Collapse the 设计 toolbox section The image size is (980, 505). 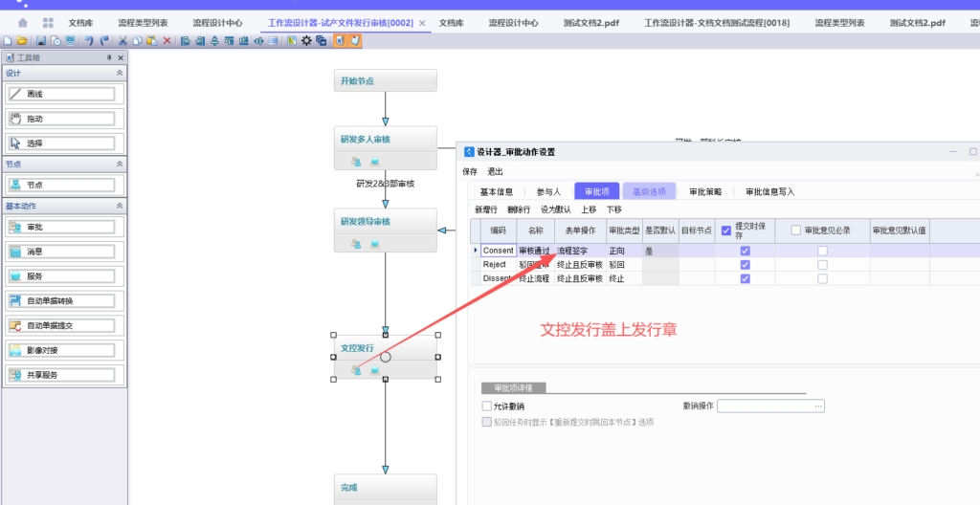tap(120, 73)
